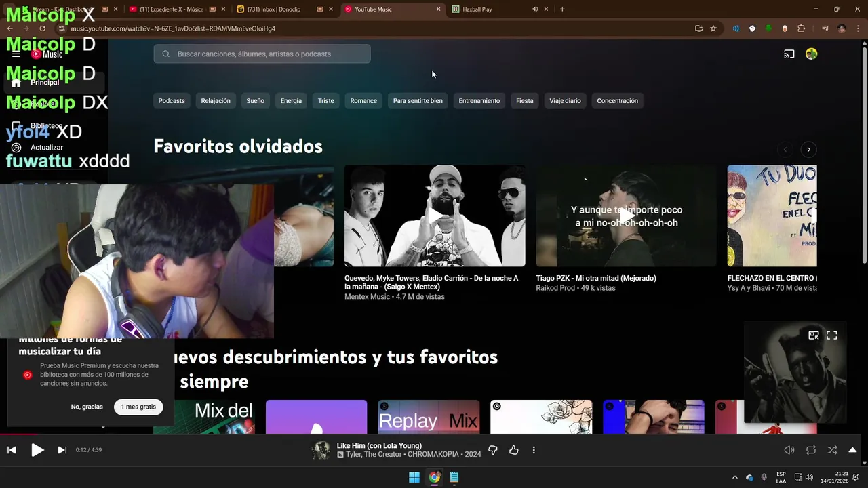Dislike the song Like Him
This screenshot has height=488, width=868.
[x=493, y=450]
